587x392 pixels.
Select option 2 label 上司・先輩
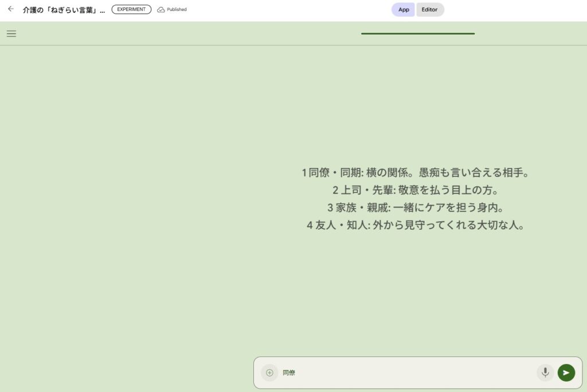coord(366,190)
